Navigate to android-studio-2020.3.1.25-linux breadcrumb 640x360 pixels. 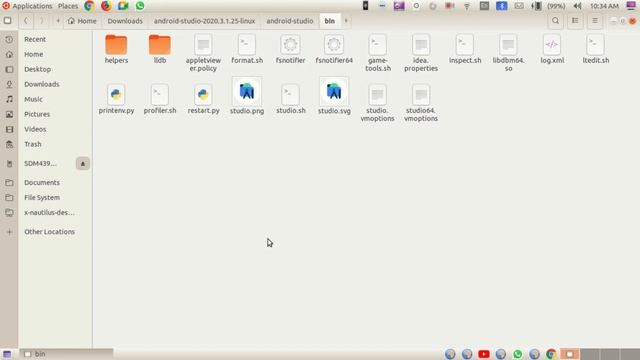[204, 21]
